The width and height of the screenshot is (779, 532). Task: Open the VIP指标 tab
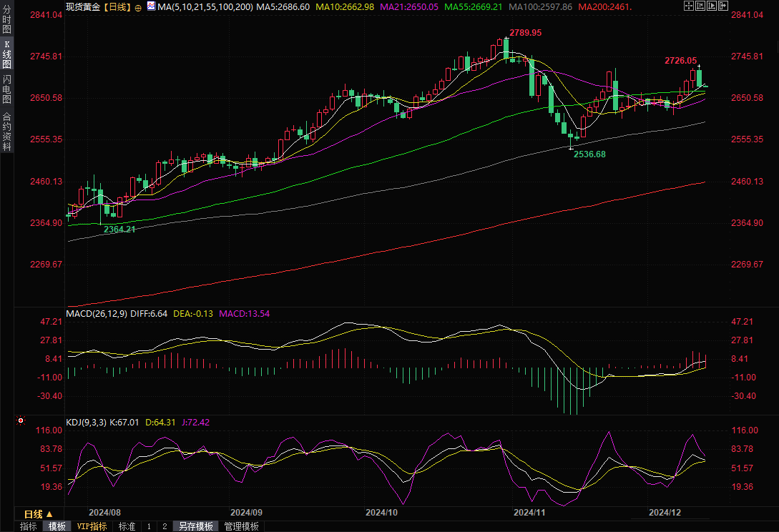92,526
